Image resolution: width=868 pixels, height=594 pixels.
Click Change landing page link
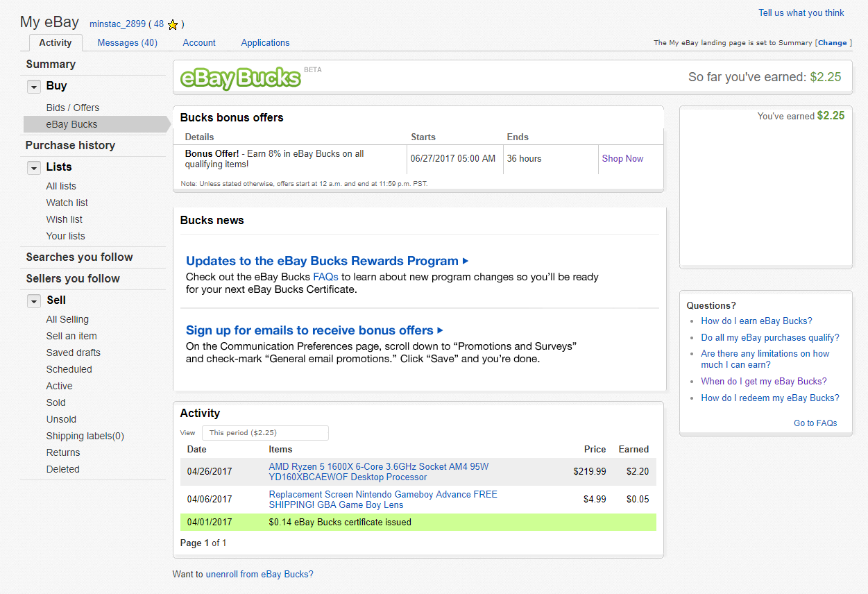(832, 42)
